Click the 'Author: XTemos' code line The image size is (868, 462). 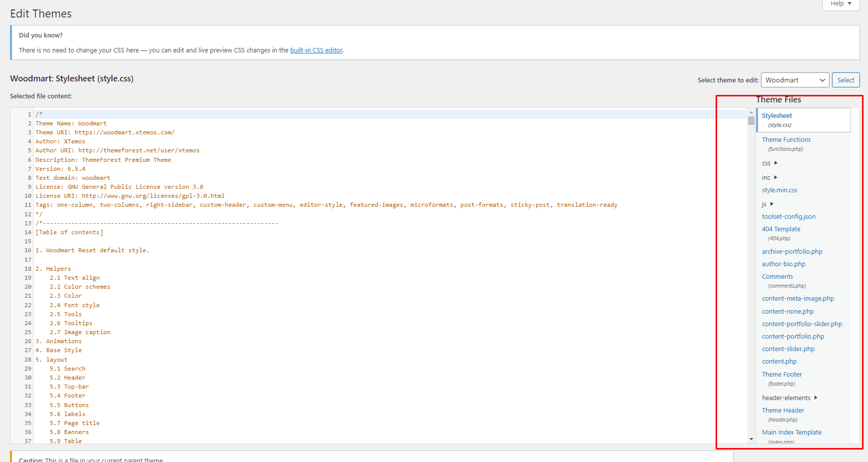pos(60,141)
